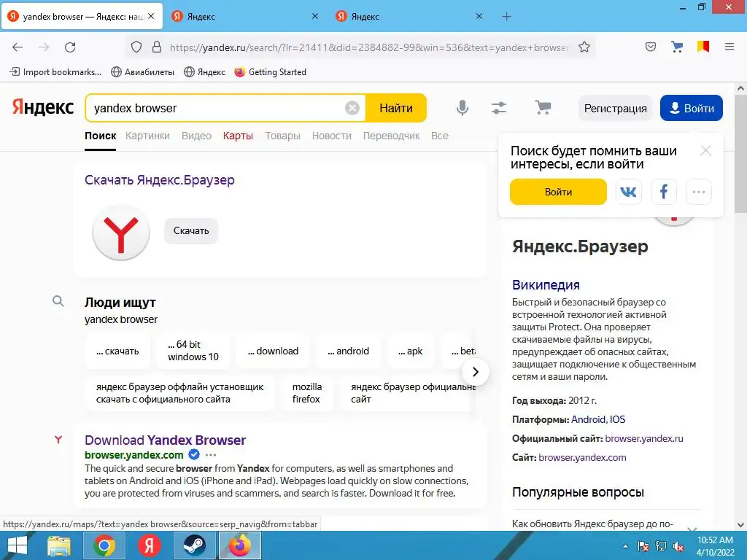Click the Яндекс logo on the page
This screenshot has width=747, height=560.
tap(43, 108)
